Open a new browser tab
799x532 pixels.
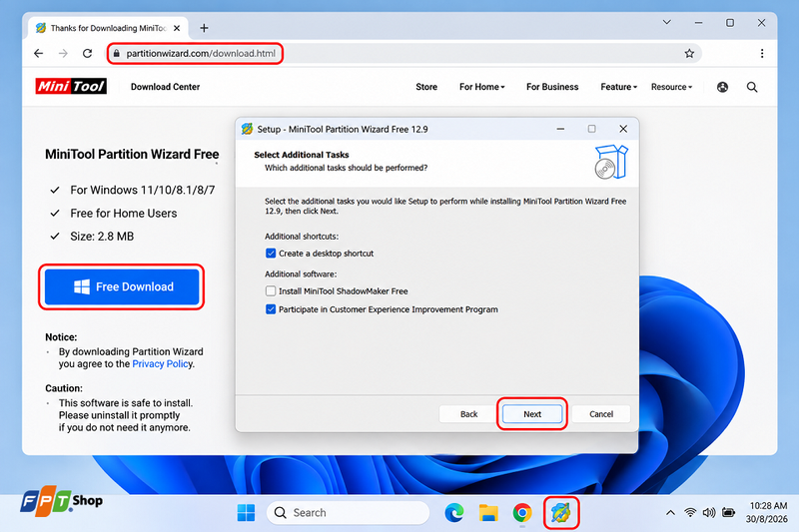pyautogui.click(x=204, y=28)
